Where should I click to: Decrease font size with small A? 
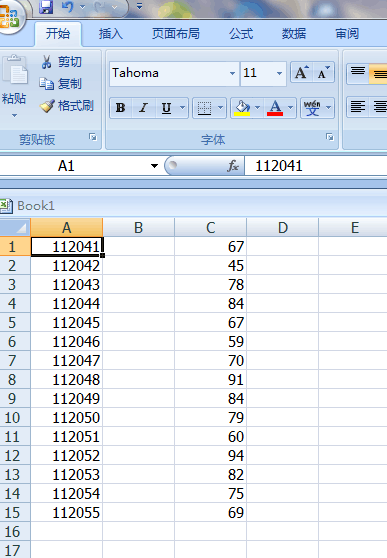(x=323, y=73)
